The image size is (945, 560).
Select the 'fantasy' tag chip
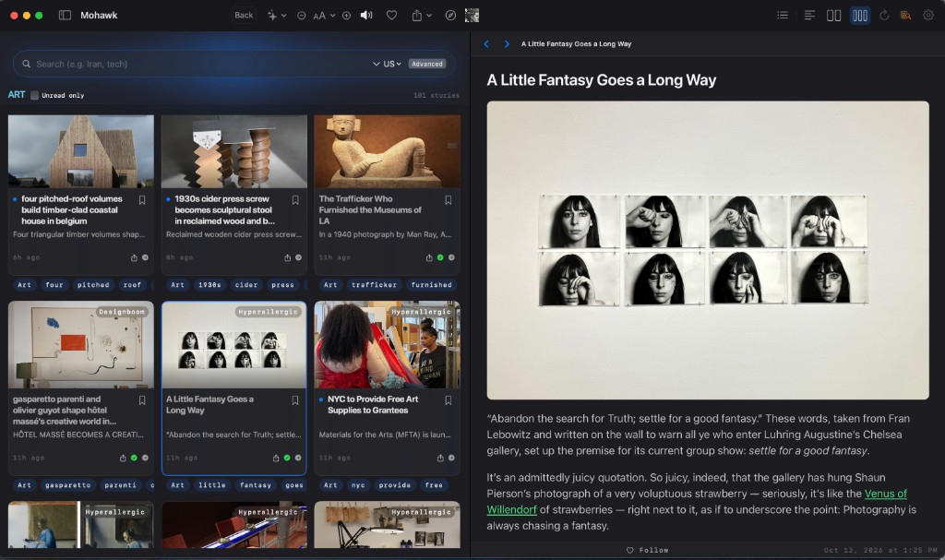(x=256, y=484)
